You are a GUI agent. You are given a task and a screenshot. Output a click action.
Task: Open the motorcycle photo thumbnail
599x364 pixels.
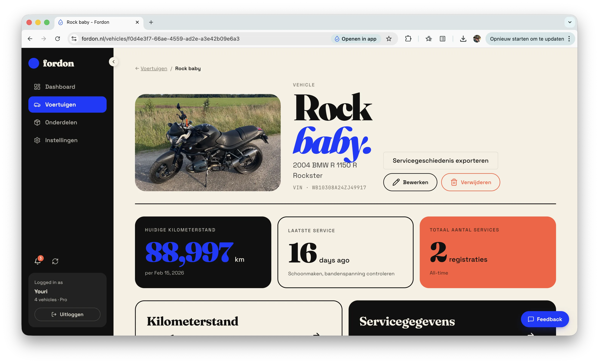point(208,143)
